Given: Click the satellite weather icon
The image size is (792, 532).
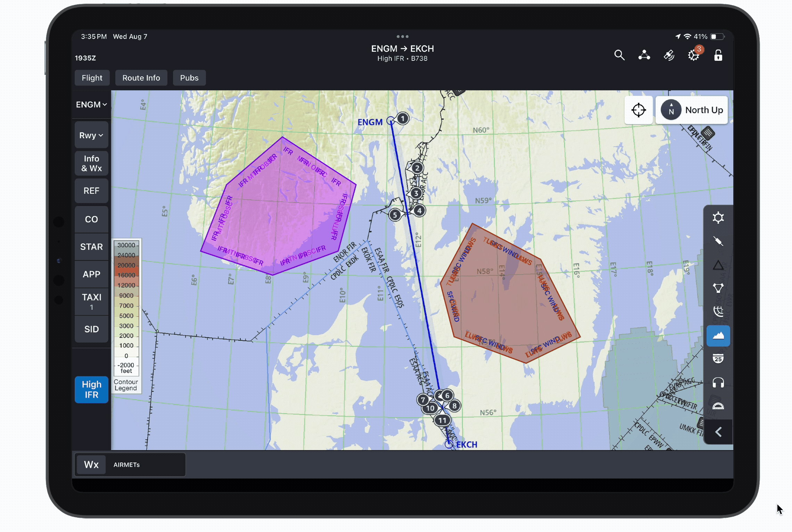Looking at the screenshot, I should (x=669, y=55).
